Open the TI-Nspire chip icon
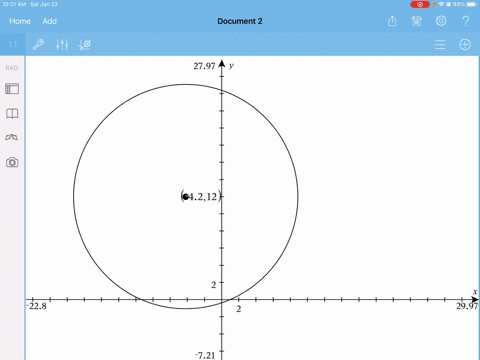This screenshot has height=360, width=480. click(x=416, y=21)
